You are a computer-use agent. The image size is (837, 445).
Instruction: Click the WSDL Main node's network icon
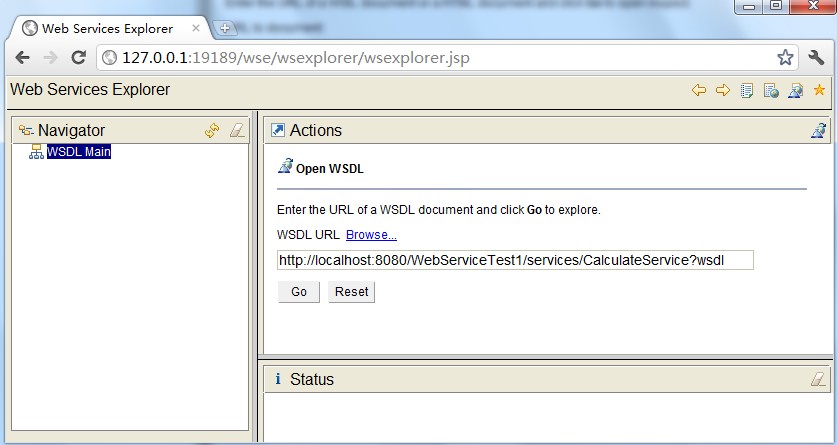tap(36, 152)
